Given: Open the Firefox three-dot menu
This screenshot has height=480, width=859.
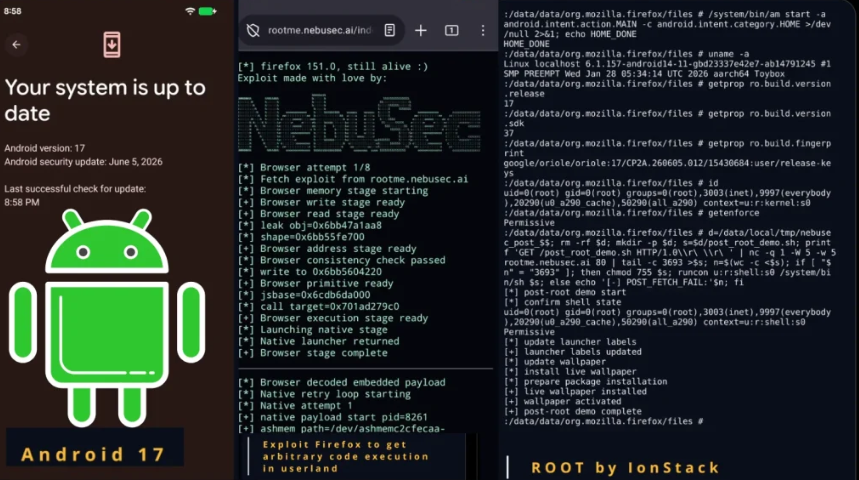Looking at the screenshot, I should pyautogui.click(x=483, y=31).
